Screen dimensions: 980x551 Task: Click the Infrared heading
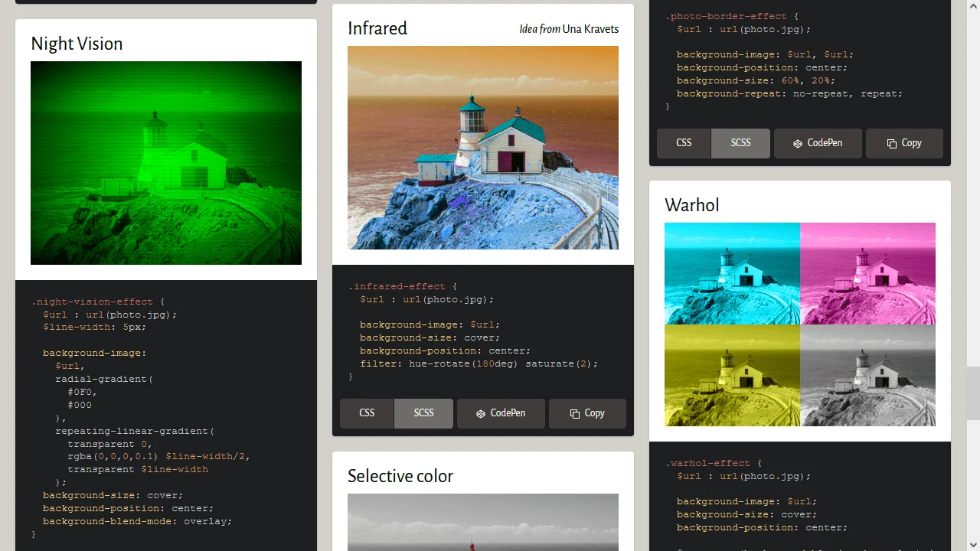click(x=377, y=28)
